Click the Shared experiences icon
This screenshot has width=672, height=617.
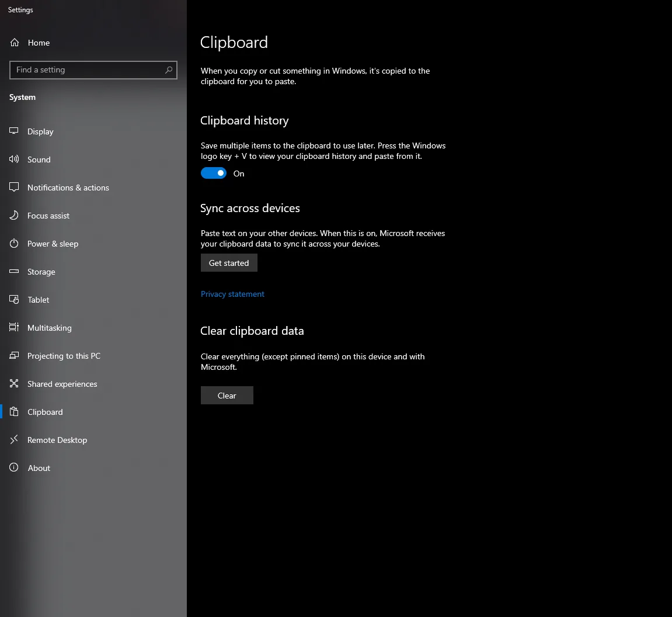[x=14, y=384]
